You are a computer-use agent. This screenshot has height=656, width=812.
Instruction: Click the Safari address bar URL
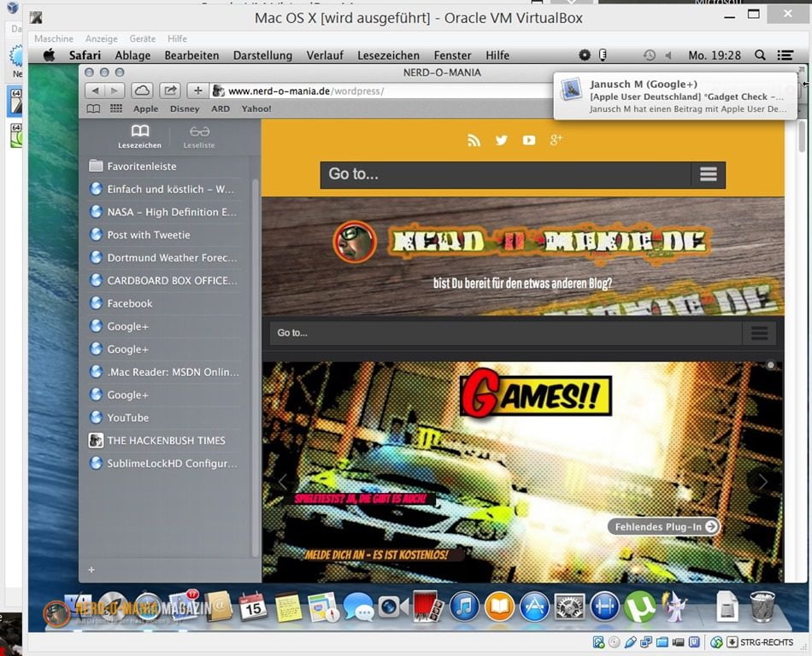306,91
